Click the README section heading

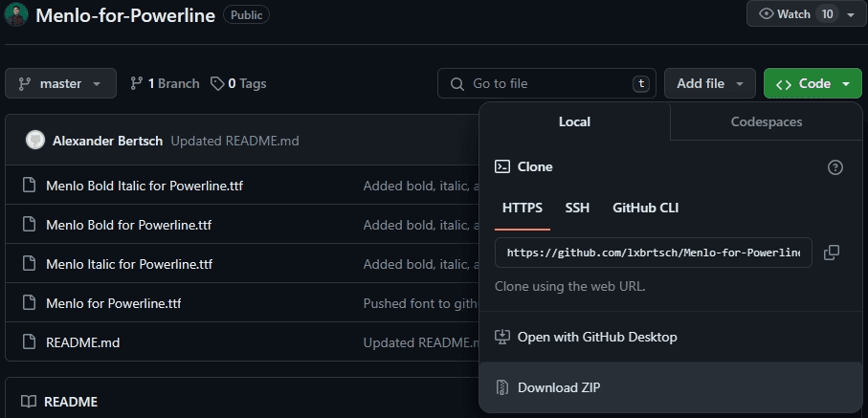pyautogui.click(x=71, y=402)
